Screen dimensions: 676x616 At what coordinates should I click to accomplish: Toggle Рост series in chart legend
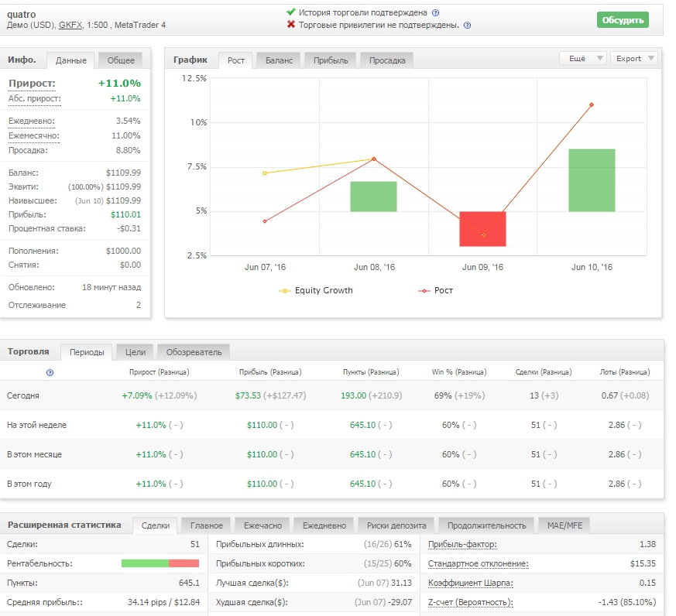point(436,291)
